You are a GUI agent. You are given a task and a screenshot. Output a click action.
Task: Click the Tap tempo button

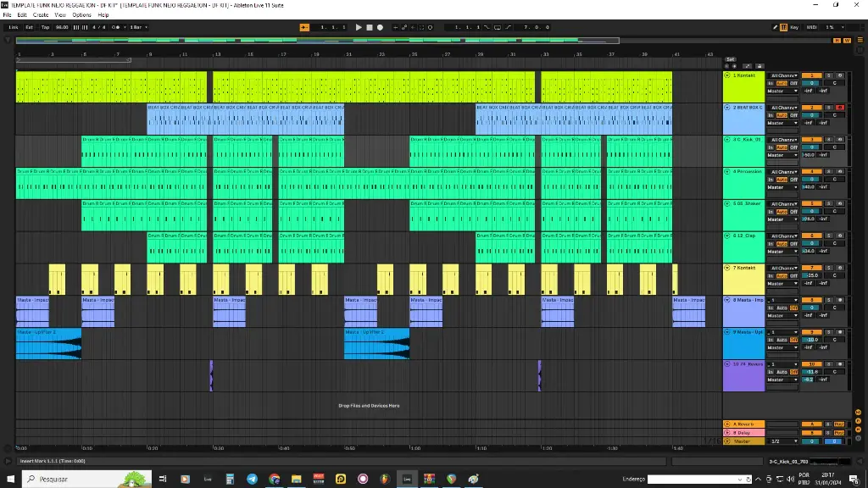pos(45,27)
